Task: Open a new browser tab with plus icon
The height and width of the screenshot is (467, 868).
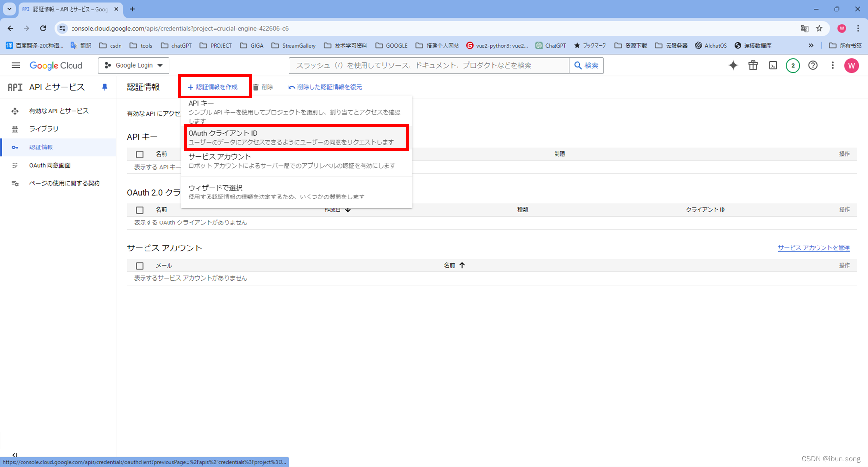Action: tap(132, 9)
